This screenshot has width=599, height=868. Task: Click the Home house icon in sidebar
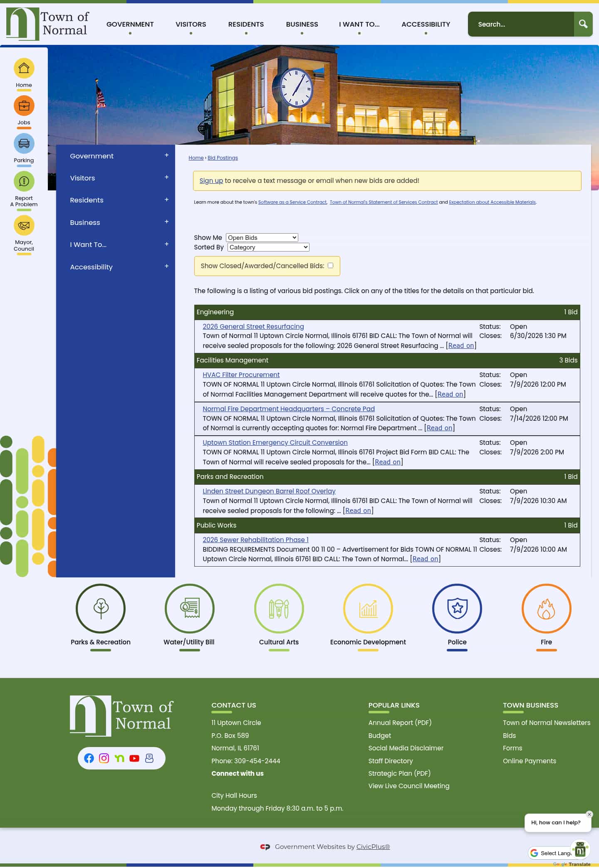[x=24, y=68]
